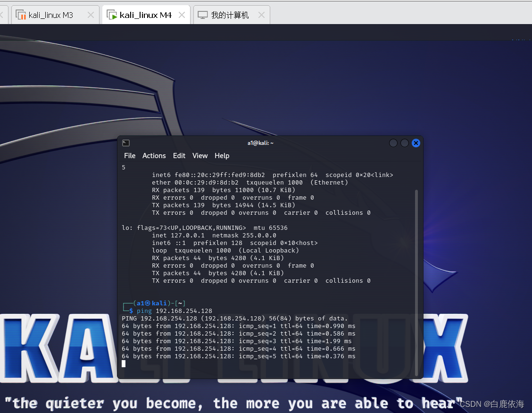Click the icmp_seq=1 ping reply line
Image resolution: width=532 pixels, height=413 pixels.
239,326
